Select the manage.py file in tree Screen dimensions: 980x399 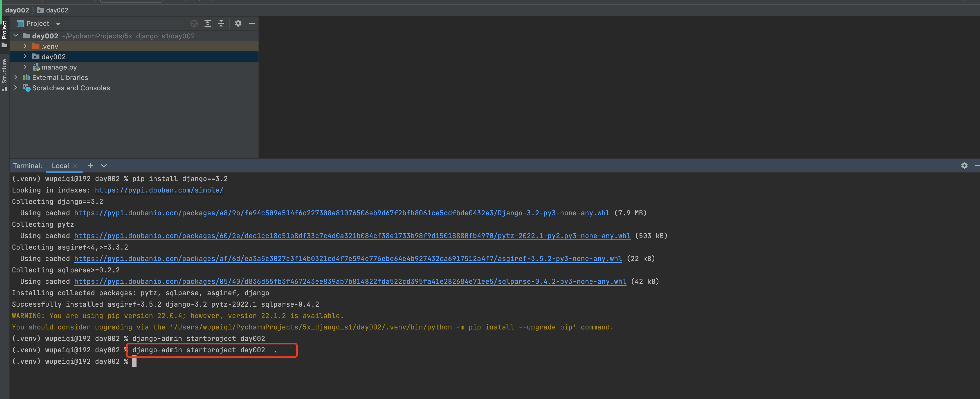[x=59, y=67]
